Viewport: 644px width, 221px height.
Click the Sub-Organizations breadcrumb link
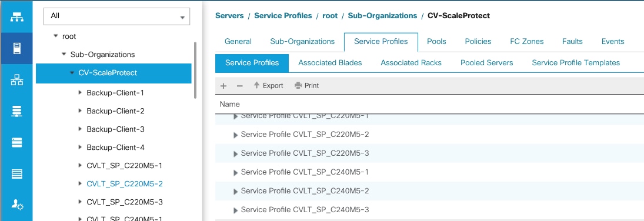click(x=382, y=16)
